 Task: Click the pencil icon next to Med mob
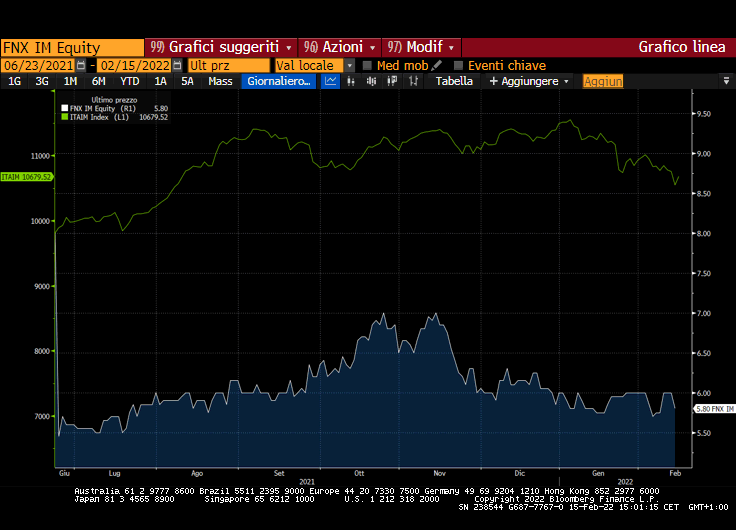click(x=437, y=65)
